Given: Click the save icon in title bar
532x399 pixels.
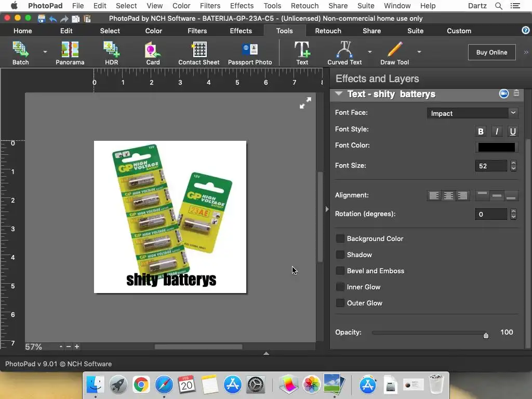Looking at the screenshot, I should pyautogui.click(x=42, y=19).
